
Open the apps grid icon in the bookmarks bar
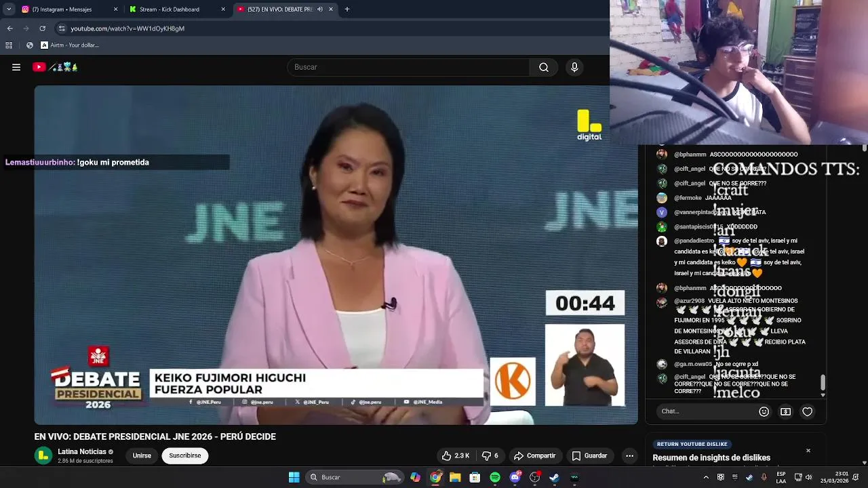[x=9, y=45]
